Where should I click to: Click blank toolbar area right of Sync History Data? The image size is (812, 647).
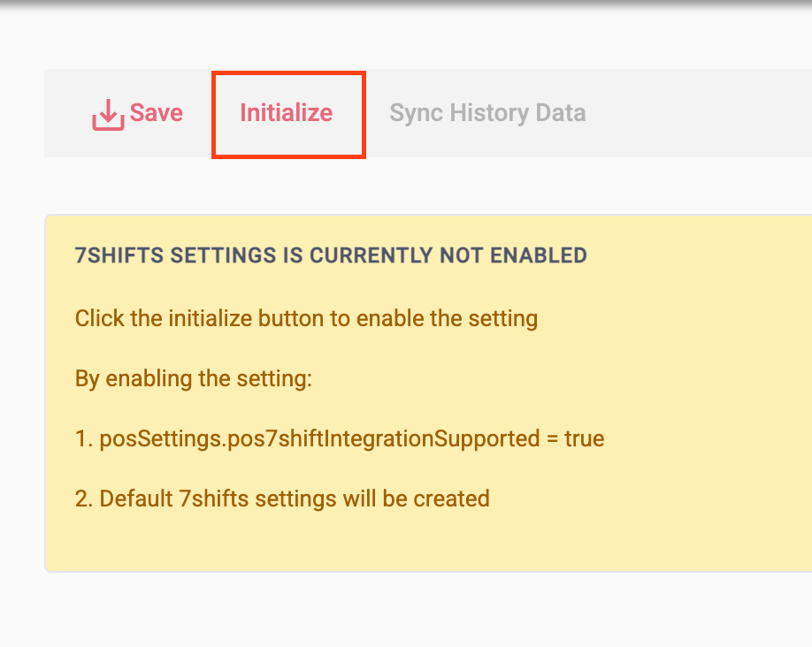tap(699, 113)
